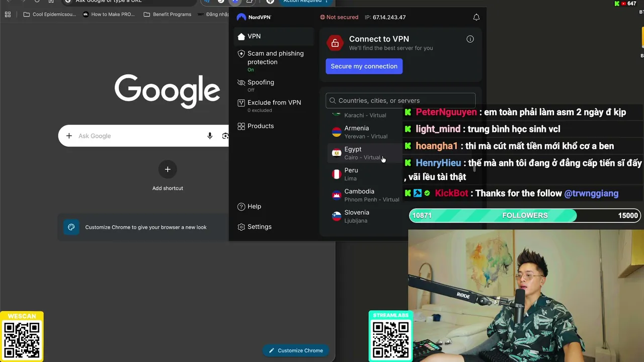Click the round Add shortcut plus button
The image size is (644, 362).
click(168, 169)
